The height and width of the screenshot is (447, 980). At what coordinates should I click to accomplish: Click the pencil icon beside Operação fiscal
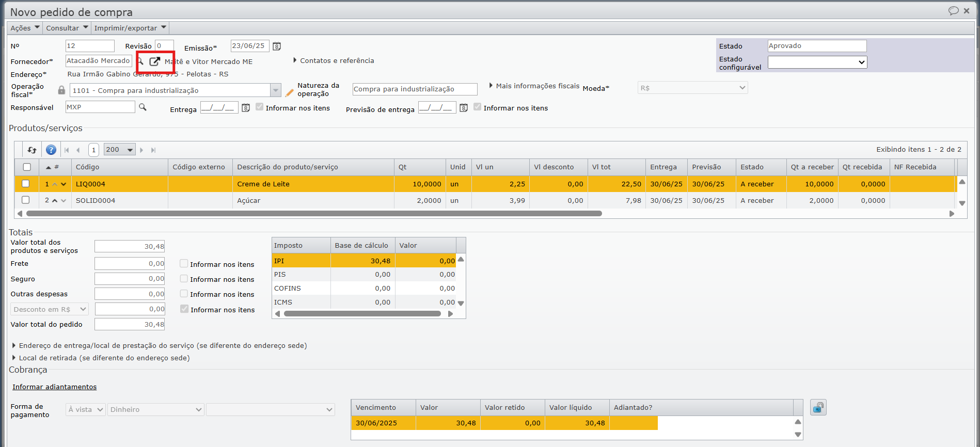290,93
